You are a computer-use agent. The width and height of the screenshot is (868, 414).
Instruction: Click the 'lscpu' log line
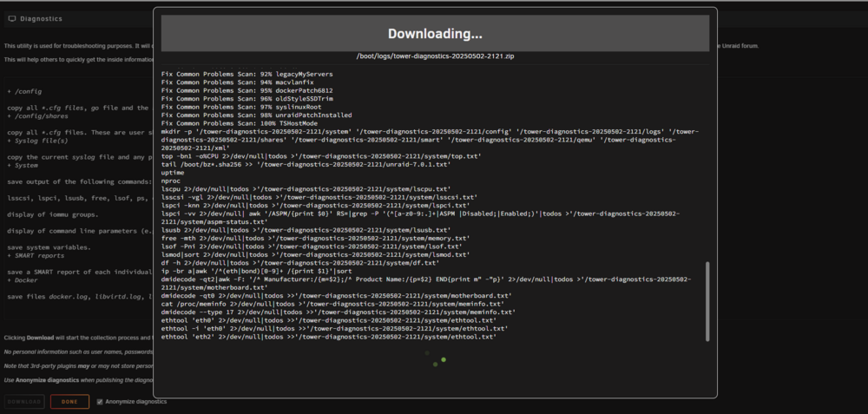pos(306,188)
